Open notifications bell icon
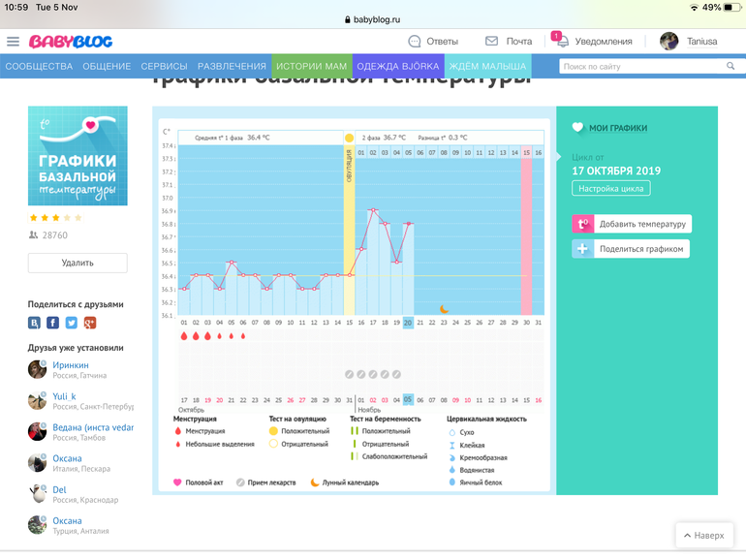746x560 pixels. click(x=562, y=42)
